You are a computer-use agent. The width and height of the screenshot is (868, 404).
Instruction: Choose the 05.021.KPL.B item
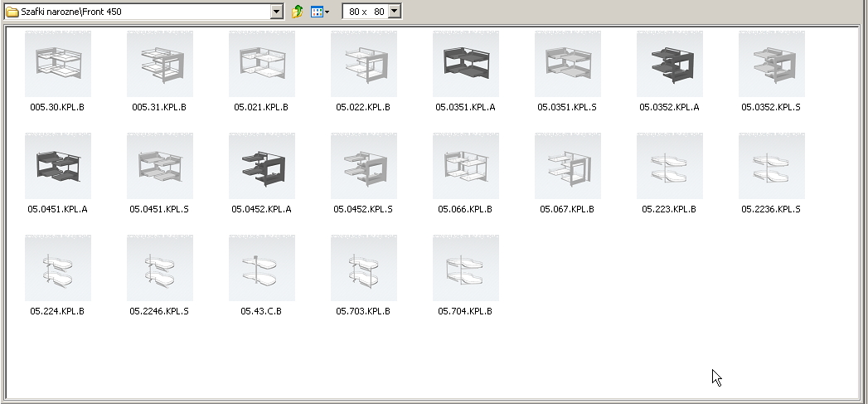point(261,64)
